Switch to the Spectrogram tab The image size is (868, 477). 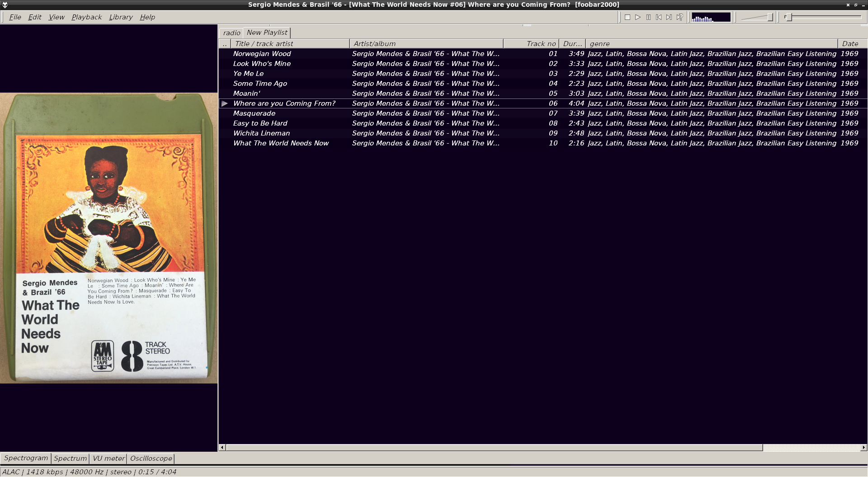click(26, 458)
